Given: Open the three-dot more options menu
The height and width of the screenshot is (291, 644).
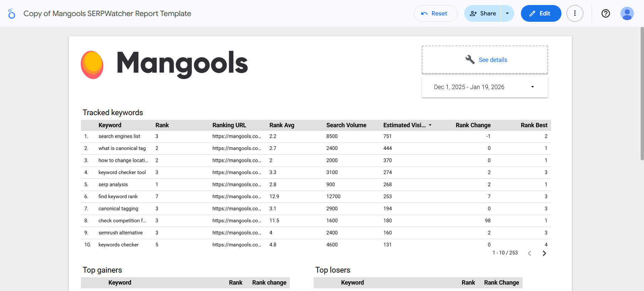Looking at the screenshot, I should (x=575, y=13).
